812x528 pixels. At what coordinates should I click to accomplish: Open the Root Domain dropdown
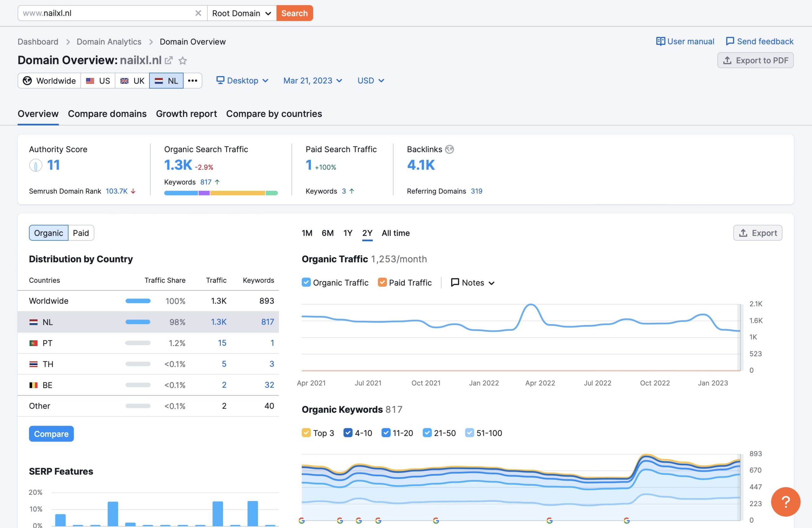pos(242,13)
